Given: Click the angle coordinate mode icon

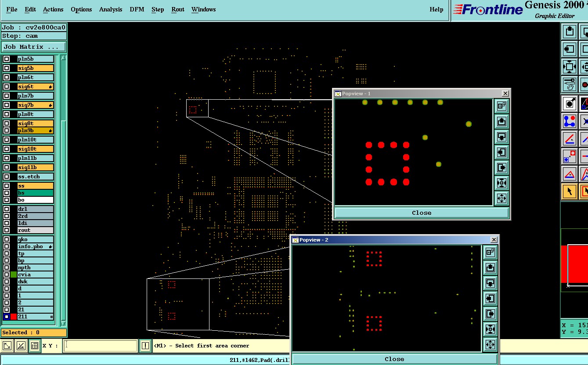Looking at the screenshot, I should point(21,346).
